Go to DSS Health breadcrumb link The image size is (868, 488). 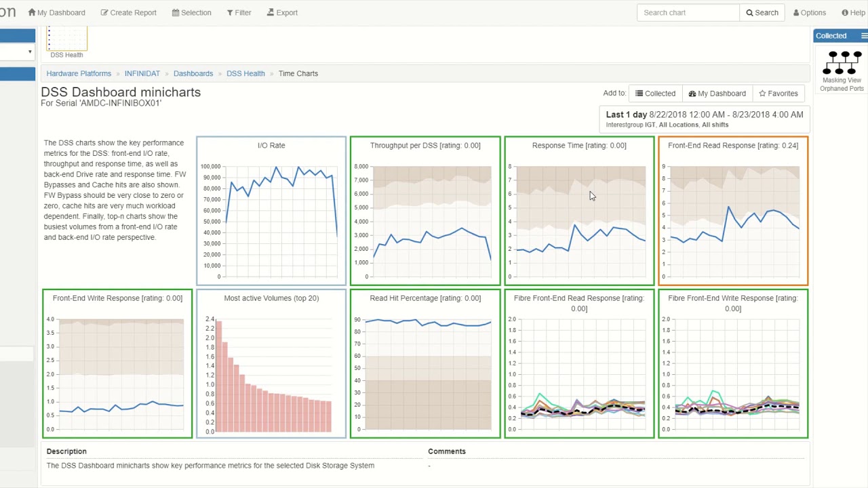click(245, 73)
